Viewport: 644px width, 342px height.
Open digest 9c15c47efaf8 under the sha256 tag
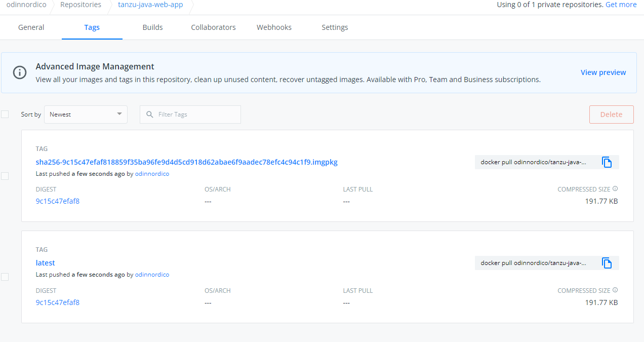[57, 201]
